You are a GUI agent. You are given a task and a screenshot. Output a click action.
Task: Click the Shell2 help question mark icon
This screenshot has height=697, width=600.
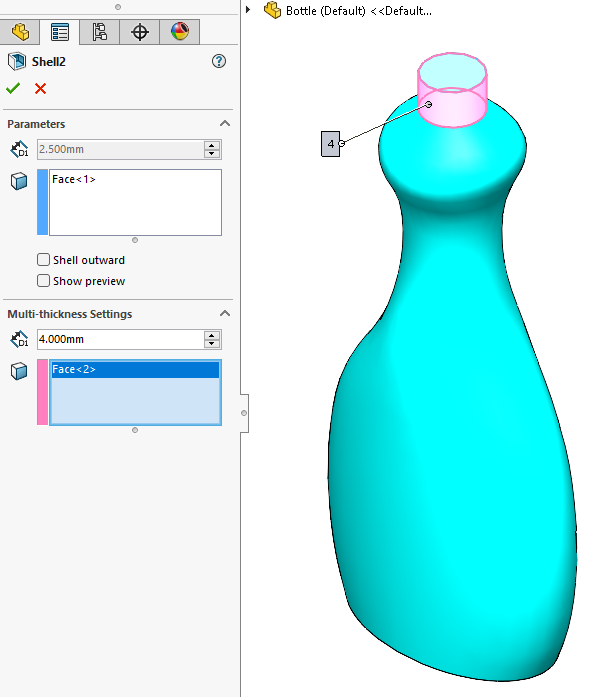click(219, 62)
